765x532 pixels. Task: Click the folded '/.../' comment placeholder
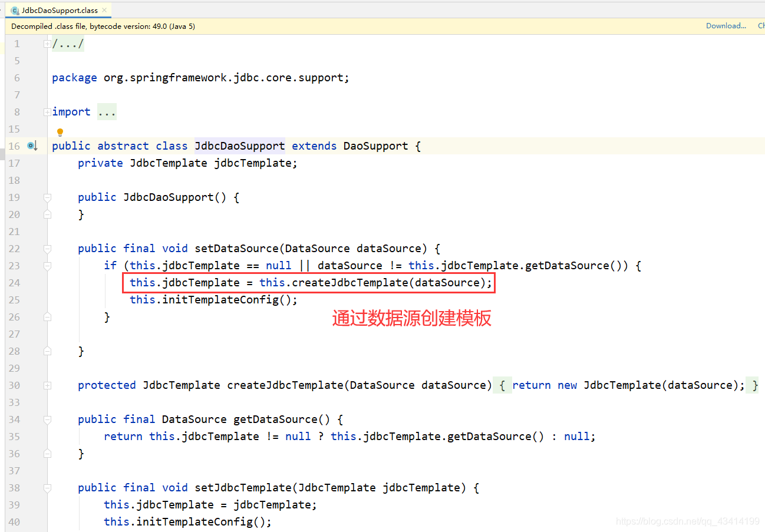[x=68, y=44]
